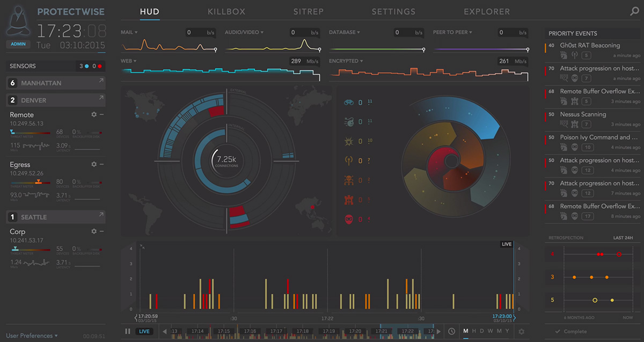Viewport: 644px width, 342px height.
Task: Open the PEER TO PEER traffic dropdown
Action: (452, 32)
